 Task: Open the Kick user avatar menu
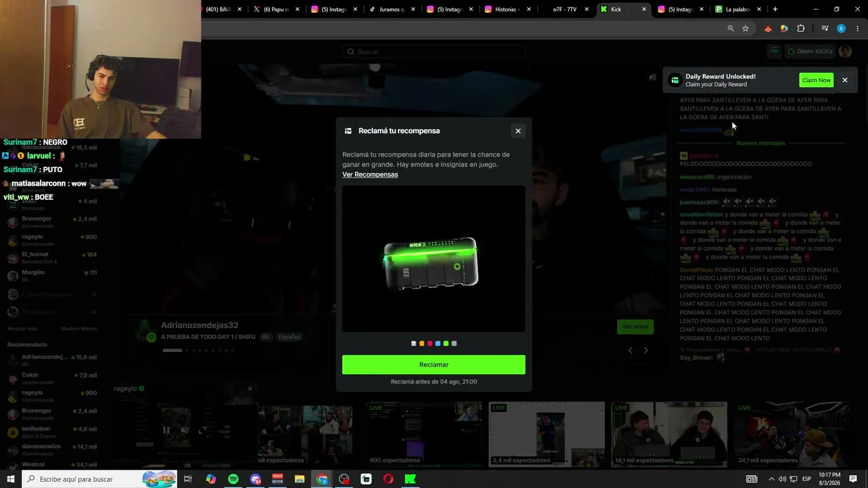(x=845, y=52)
